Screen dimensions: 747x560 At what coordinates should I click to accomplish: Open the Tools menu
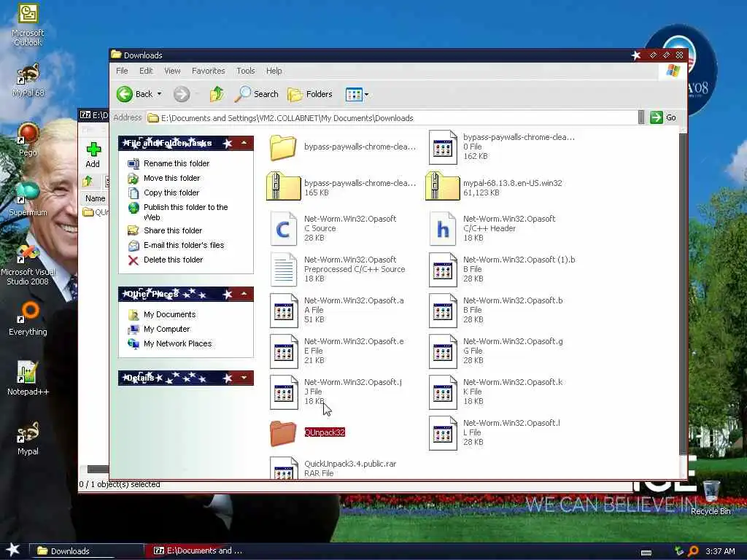[x=245, y=71]
